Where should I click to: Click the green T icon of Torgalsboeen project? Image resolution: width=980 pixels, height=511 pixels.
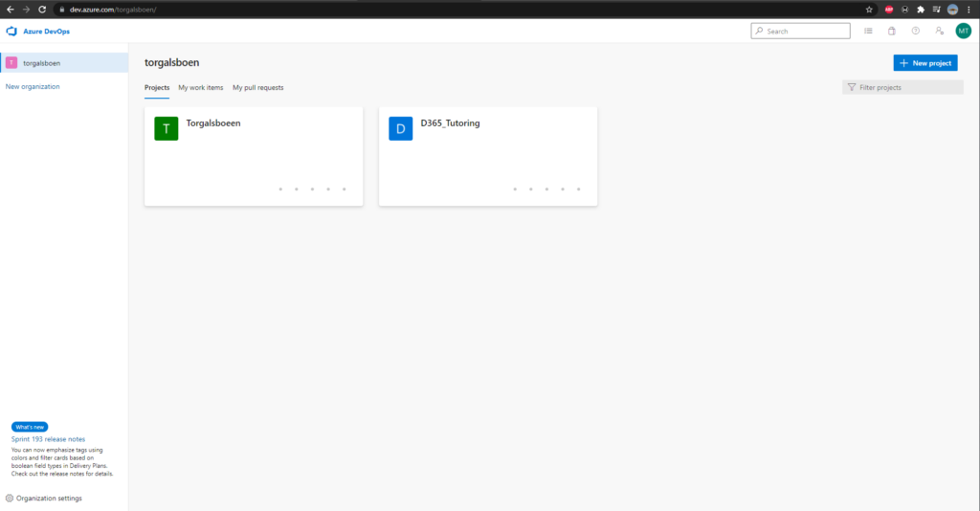click(167, 128)
